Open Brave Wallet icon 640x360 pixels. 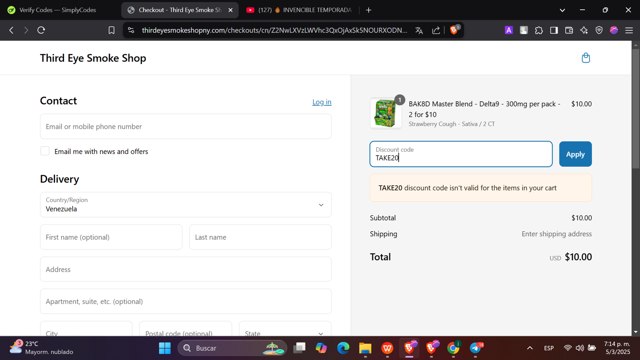569,30
